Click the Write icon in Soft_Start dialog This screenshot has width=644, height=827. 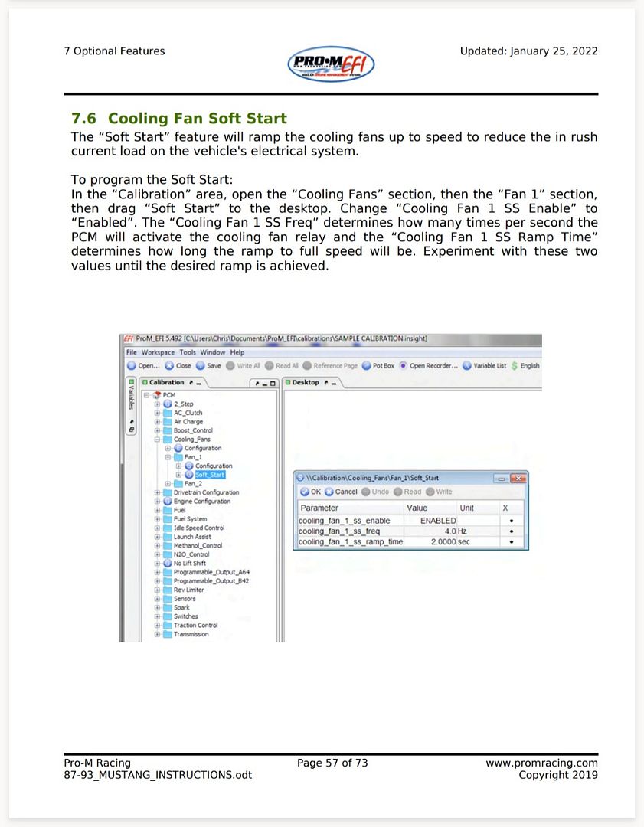tap(430, 492)
